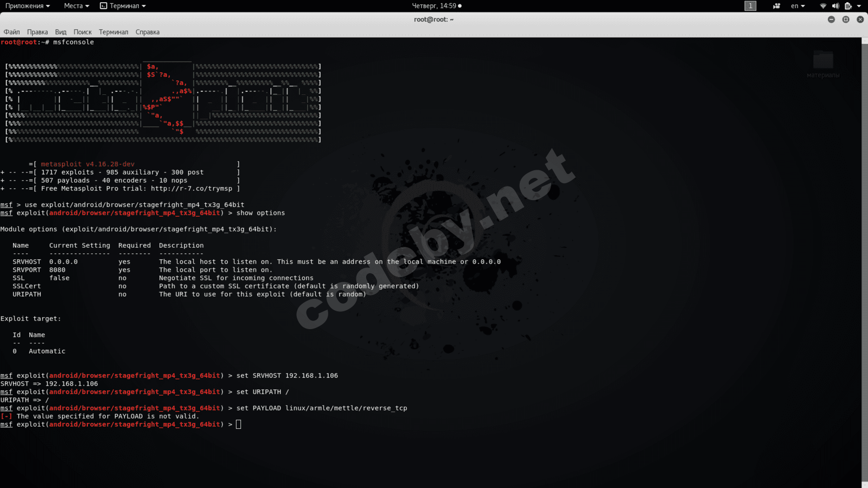Click the false value in the SSL row

(x=60, y=278)
